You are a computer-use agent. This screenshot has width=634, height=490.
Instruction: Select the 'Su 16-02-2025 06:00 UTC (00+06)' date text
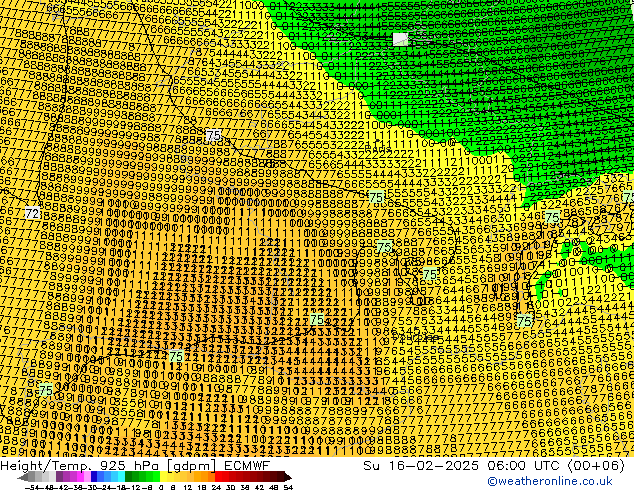tap(494, 465)
